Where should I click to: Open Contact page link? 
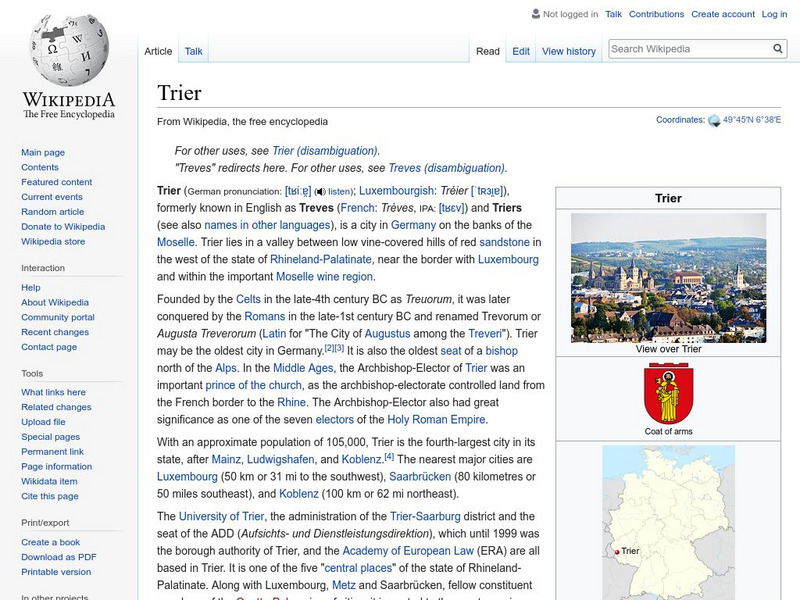pos(49,346)
